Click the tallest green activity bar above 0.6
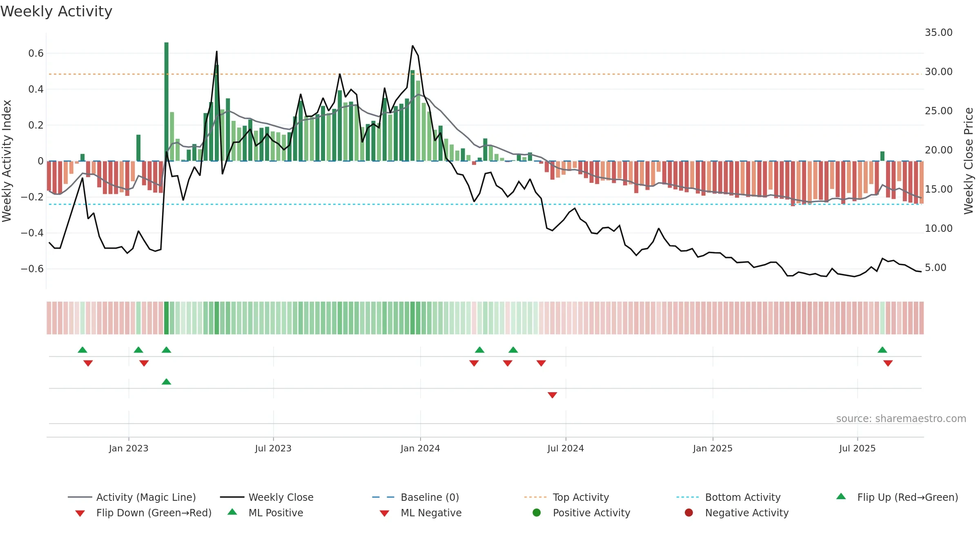This screenshot has width=980, height=551. [167, 102]
